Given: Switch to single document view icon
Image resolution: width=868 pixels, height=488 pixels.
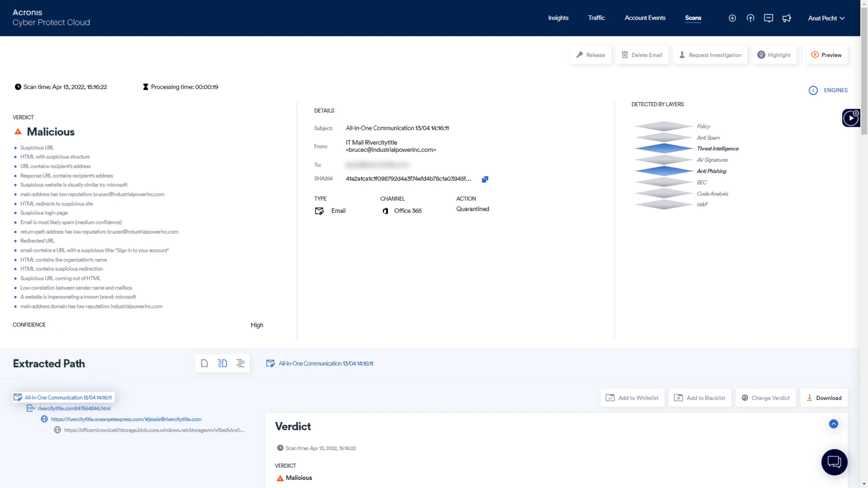Looking at the screenshot, I should point(204,363).
